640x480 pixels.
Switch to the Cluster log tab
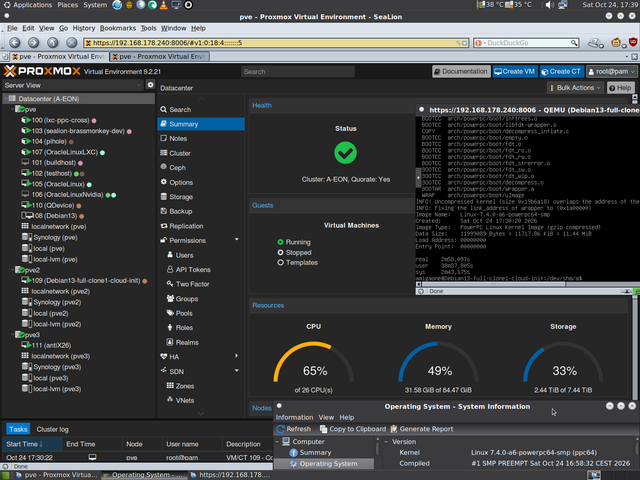pos(53,429)
